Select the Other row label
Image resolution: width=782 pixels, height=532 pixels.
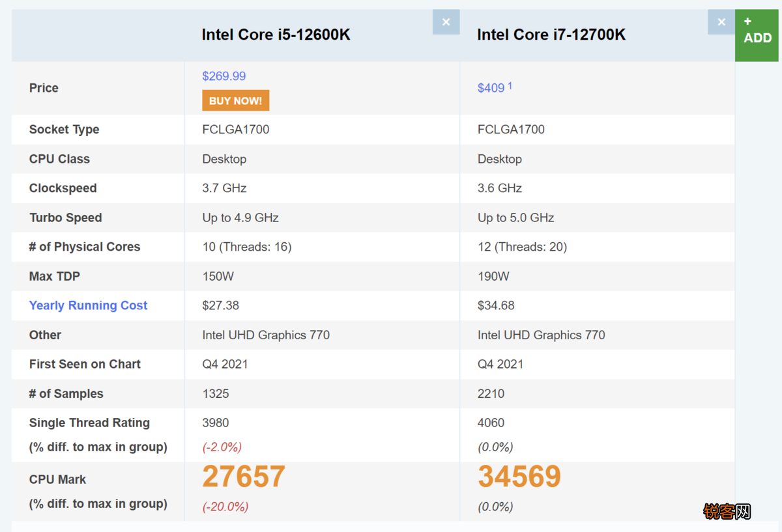[x=45, y=335]
